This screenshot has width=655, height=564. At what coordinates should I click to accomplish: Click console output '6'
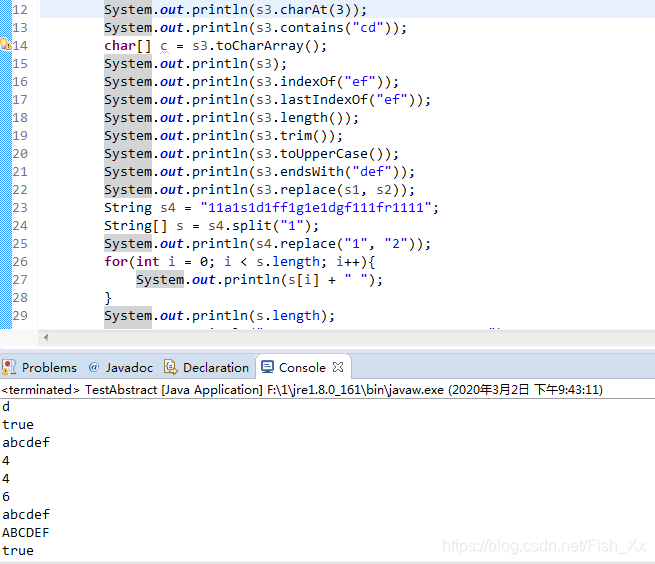[6, 496]
